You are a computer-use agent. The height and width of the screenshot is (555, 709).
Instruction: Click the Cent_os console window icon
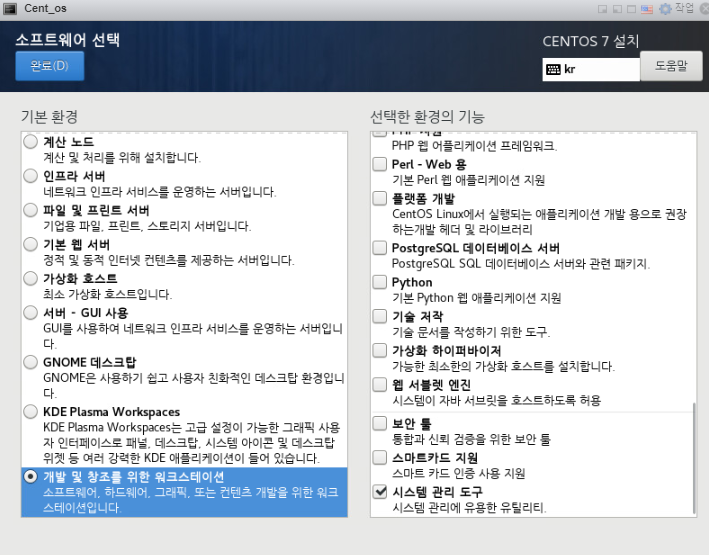click(9, 9)
